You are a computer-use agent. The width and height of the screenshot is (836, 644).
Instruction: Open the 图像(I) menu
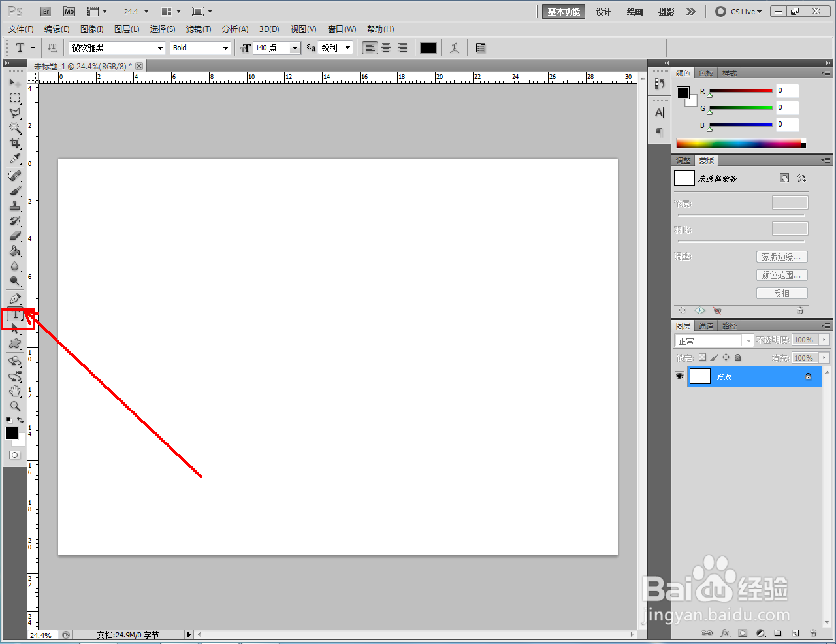tap(92, 29)
